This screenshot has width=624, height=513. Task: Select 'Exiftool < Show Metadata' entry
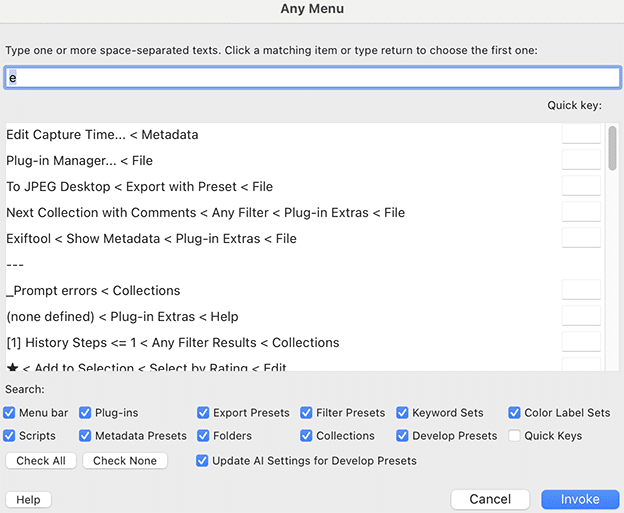coord(151,239)
